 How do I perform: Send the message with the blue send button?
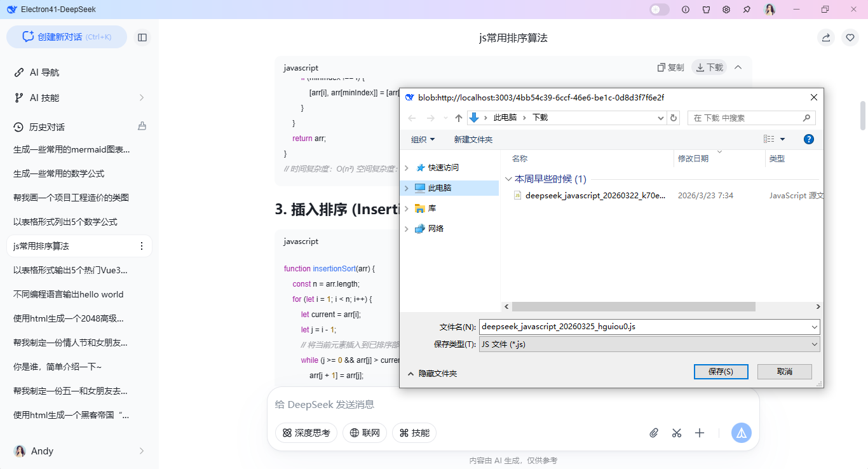(x=741, y=432)
